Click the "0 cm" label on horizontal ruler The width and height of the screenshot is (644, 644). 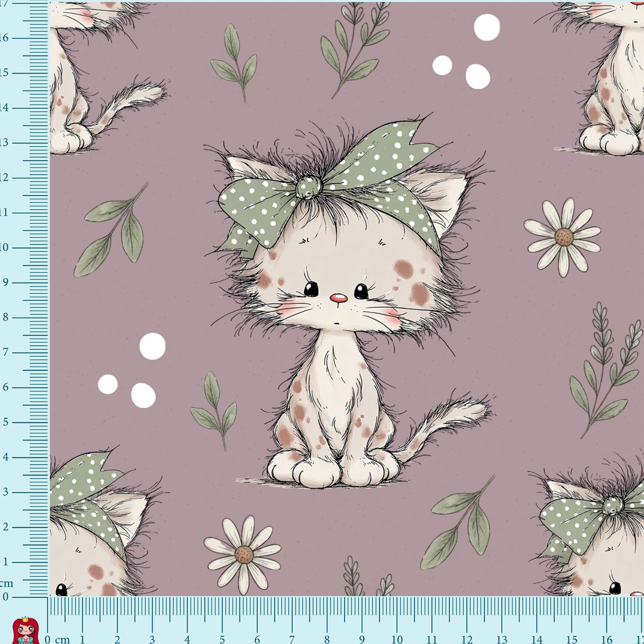coord(57,639)
